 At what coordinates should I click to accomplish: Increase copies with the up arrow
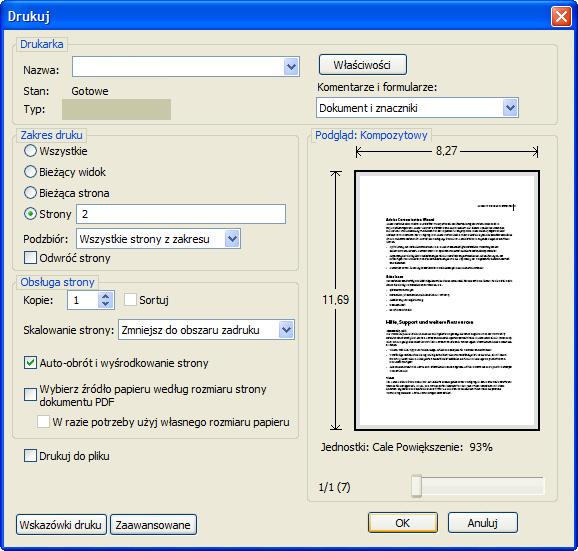106,296
